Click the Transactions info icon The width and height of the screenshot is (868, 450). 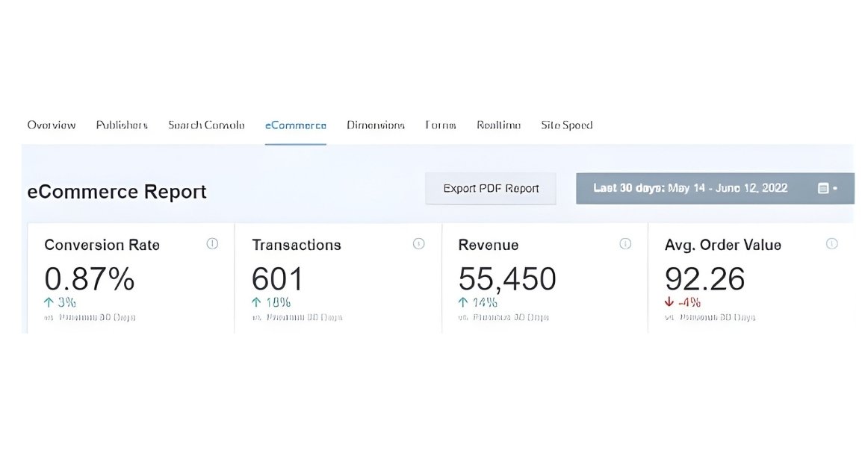point(418,243)
